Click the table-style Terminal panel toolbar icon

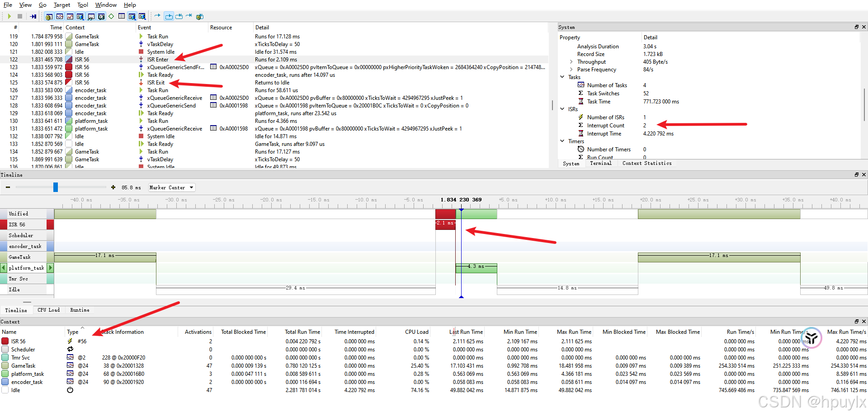point(122,16)
